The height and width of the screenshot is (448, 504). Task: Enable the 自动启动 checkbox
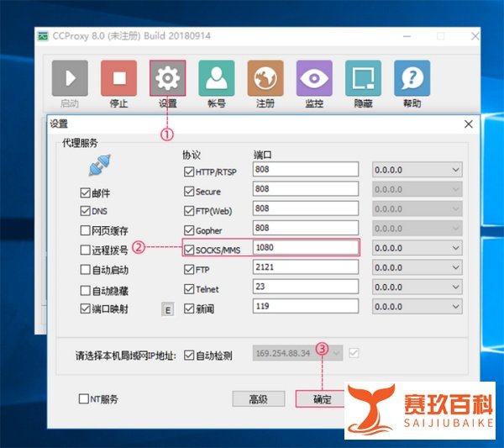pyautogui.click(x=85, y=270)
